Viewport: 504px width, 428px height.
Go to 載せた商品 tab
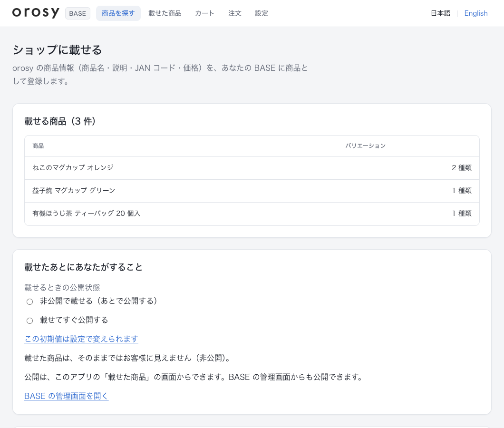click(x=165, y=13)
